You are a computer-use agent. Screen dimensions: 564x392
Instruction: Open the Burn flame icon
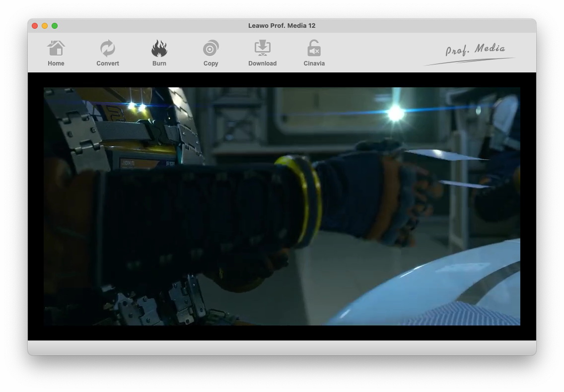point(159,48)
